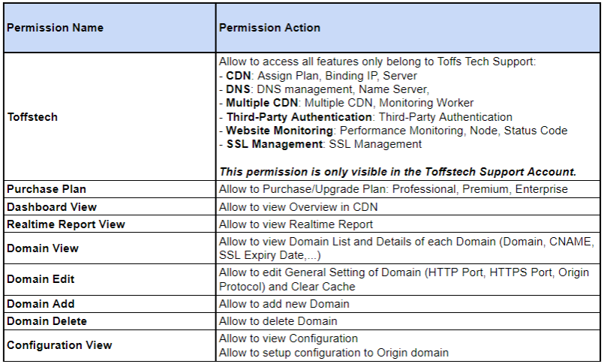Select the Toffstech permission name cell
This screenshot has width=604, height=364.
pos(32,117)
